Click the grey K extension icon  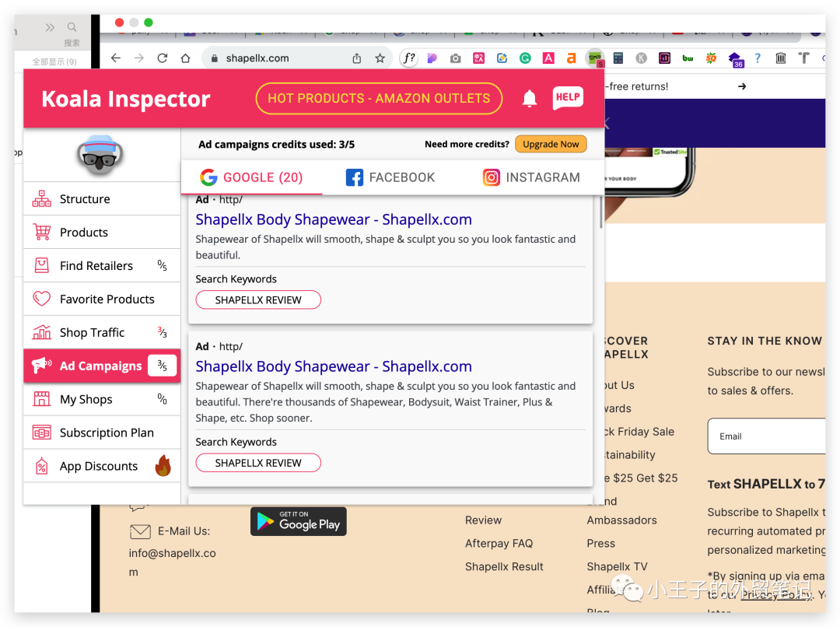641,58
